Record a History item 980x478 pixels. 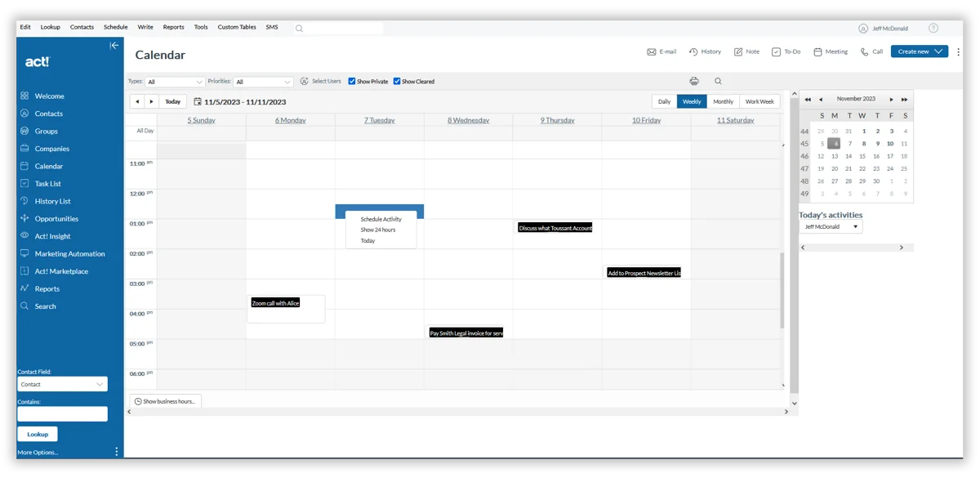pyautogui.click(x=705, y=51)
